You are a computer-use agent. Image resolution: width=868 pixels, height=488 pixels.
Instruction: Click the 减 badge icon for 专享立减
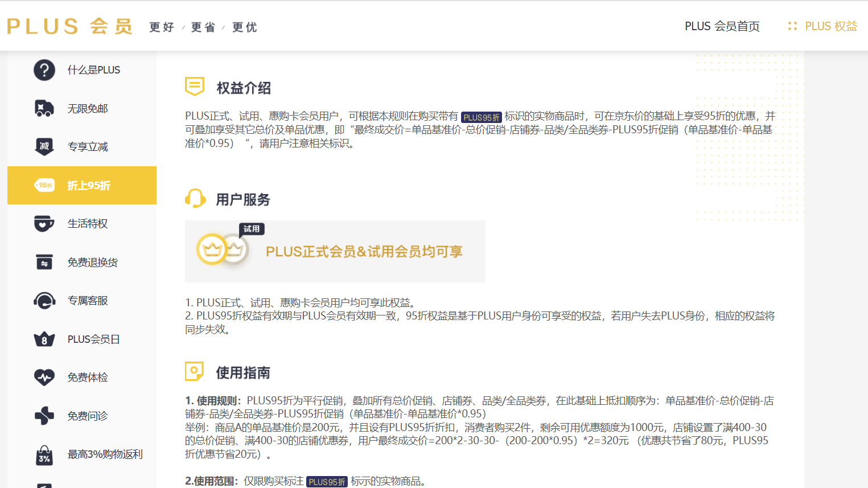44,147
